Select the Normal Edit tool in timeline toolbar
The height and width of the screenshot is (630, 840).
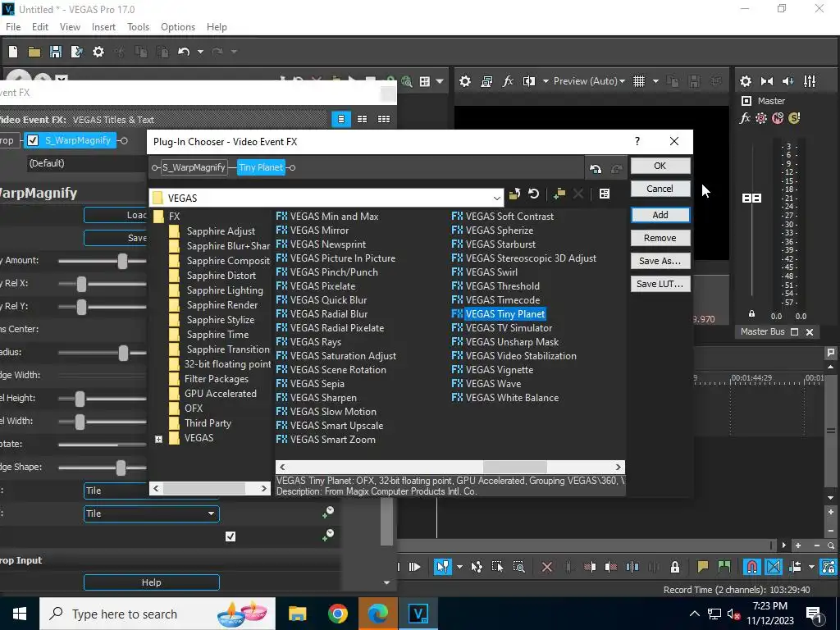point(442,567)
